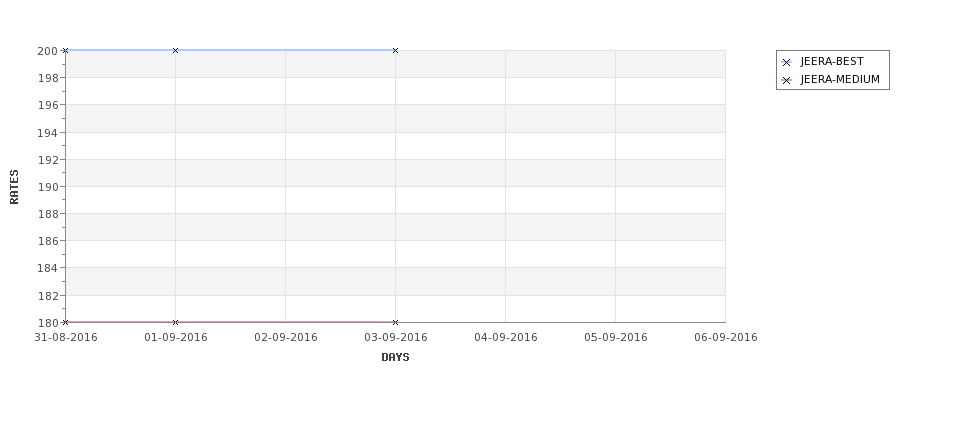This screenshot has height=429, width=975.
Task: Click the 05-09-2016 date axis label
Action: (x=616, y=338)
